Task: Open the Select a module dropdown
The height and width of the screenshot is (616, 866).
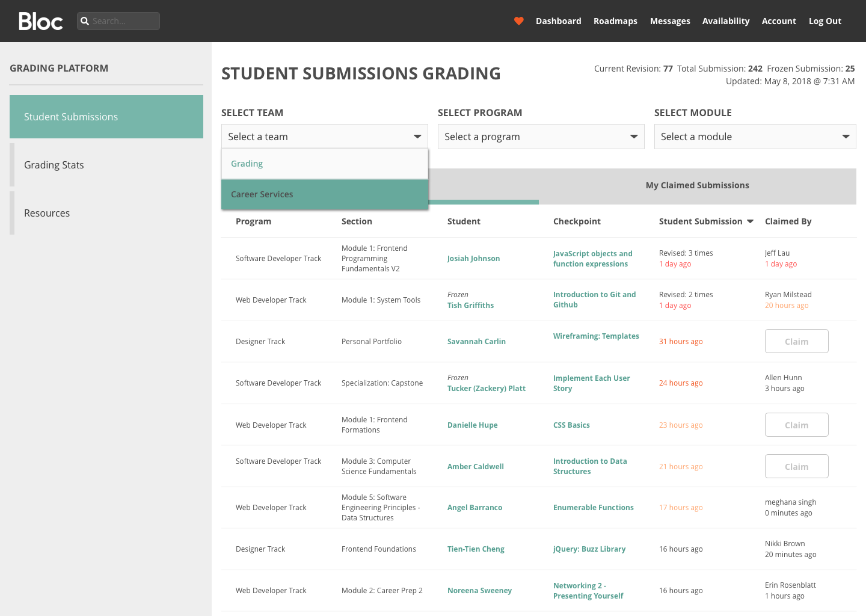Action: click(755, 137)
